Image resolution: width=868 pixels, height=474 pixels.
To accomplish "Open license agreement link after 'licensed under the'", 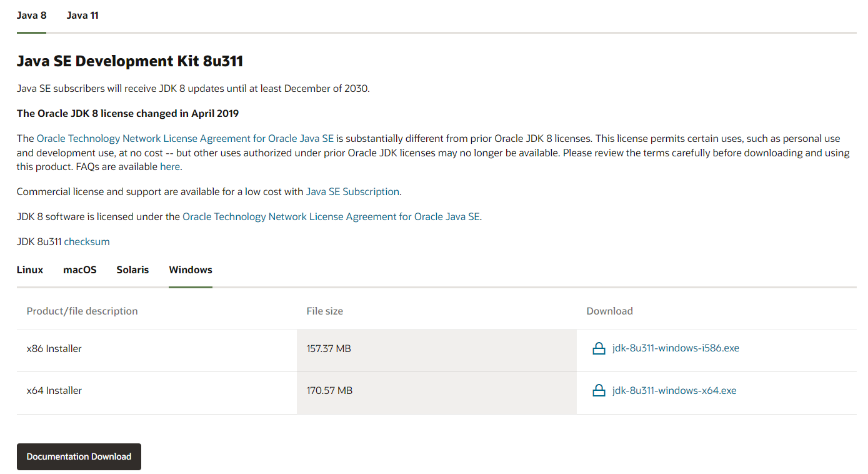I will [331, 217].
